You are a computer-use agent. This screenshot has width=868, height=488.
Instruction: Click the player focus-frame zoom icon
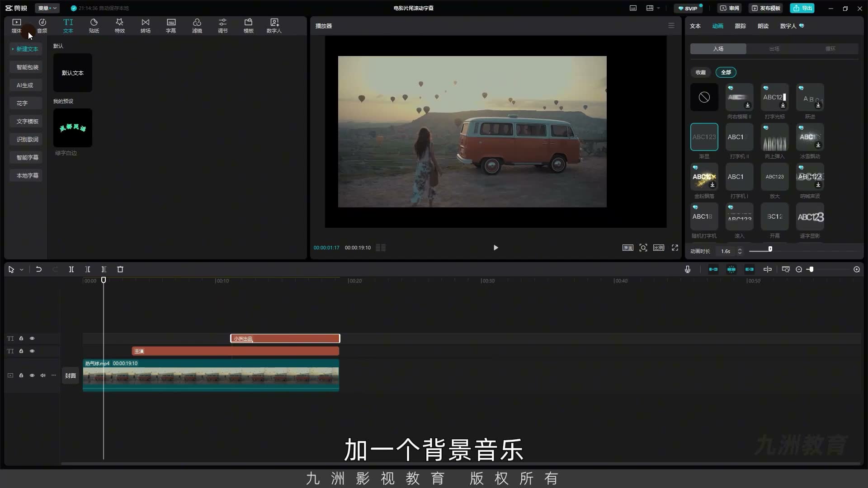pos(643,248)
